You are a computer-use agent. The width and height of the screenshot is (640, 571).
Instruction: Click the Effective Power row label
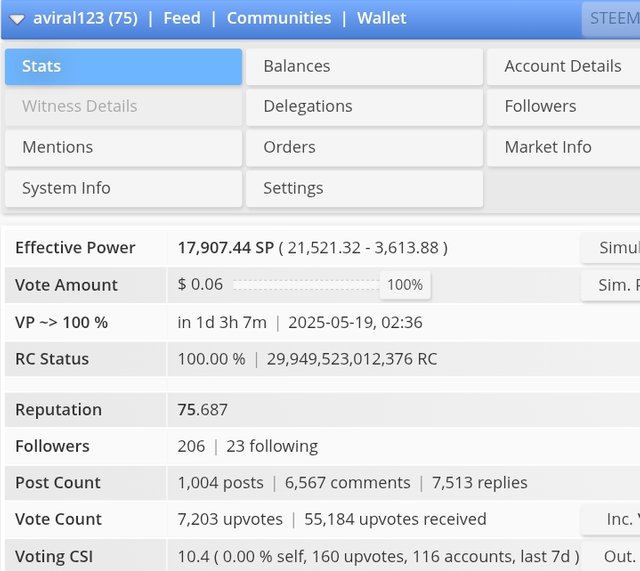click(75, 248)
